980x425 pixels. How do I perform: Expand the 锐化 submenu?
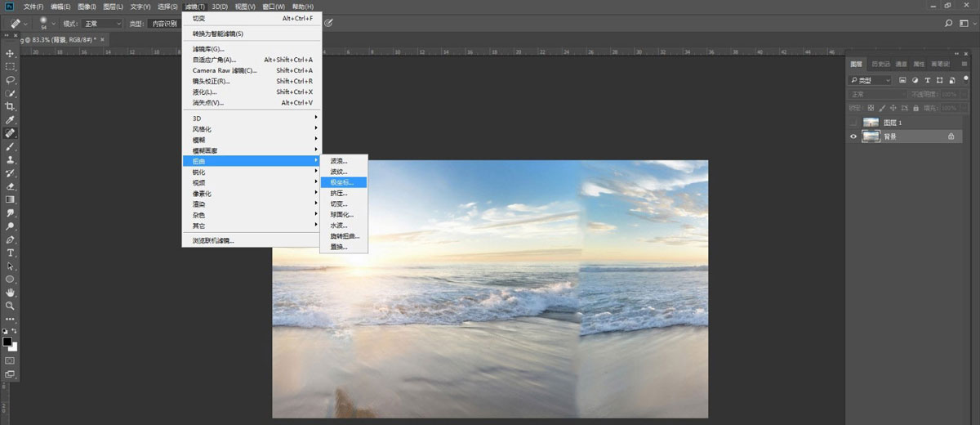point(252,172)
